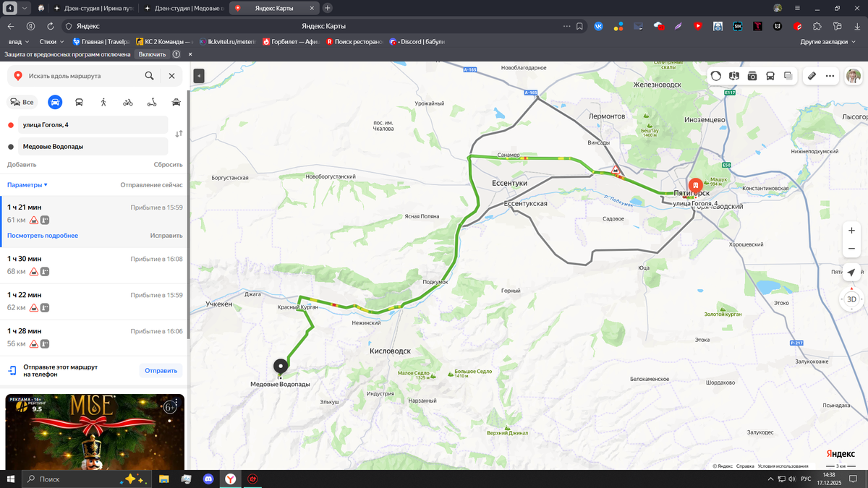Select the 1 ч 28 мин route option
Image resolution: width=868 pixels, height=488 pixels.
(95, 338)
